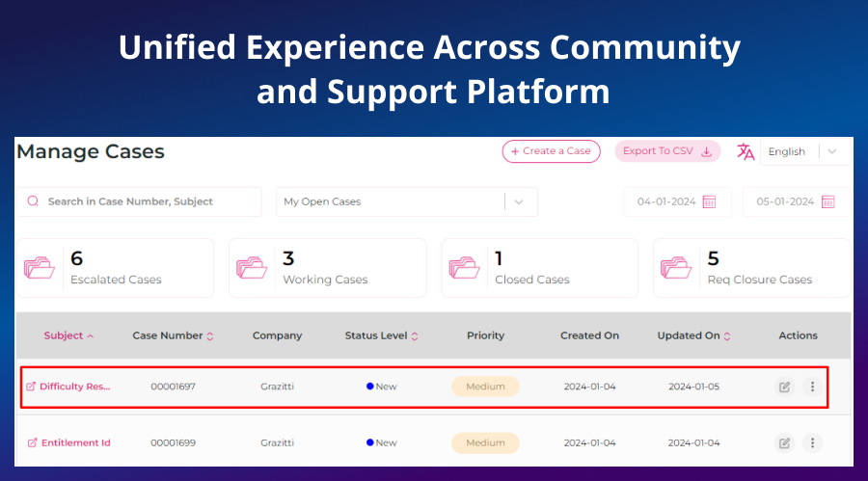The height and width of the screenshot is (481, 868).
Task: Click the Create a Case button
Action: (x=551, y=151)
